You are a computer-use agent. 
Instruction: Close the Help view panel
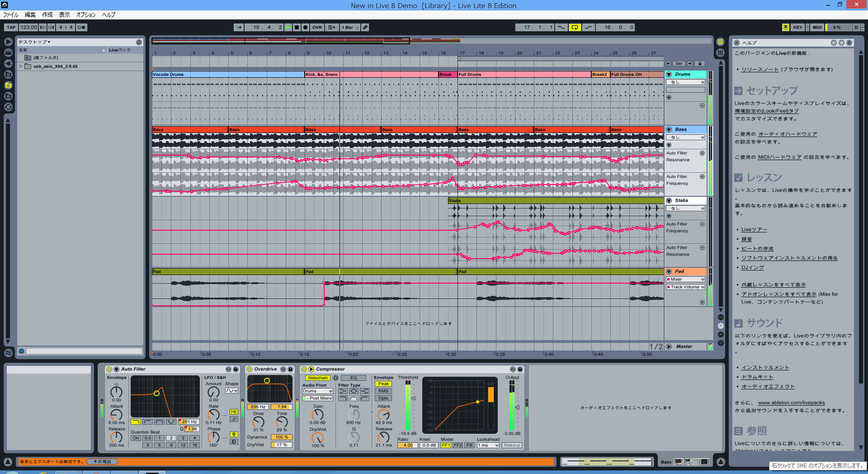pyautogui.click(x=736, y=43)
